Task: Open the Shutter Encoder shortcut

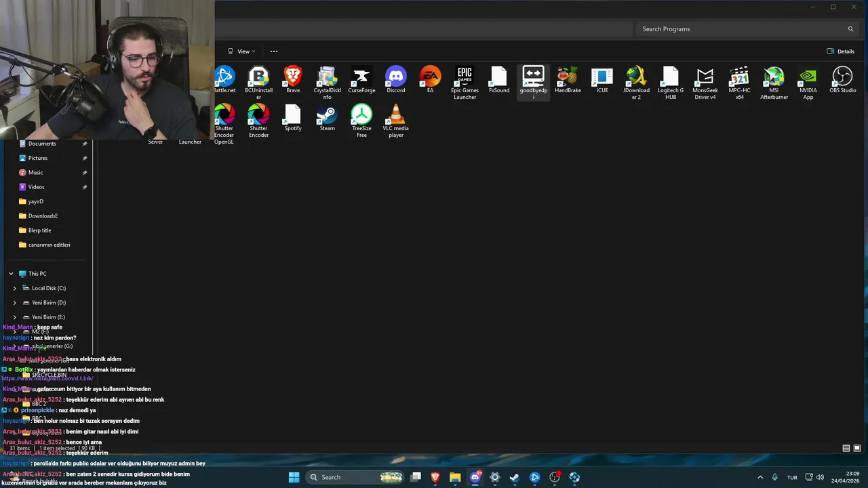Action: point(258,121)
